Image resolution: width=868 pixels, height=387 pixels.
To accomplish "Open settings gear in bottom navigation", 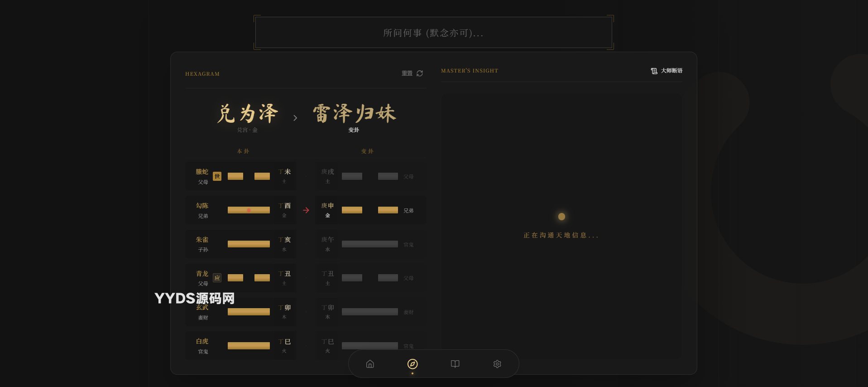I will (497, 364).
